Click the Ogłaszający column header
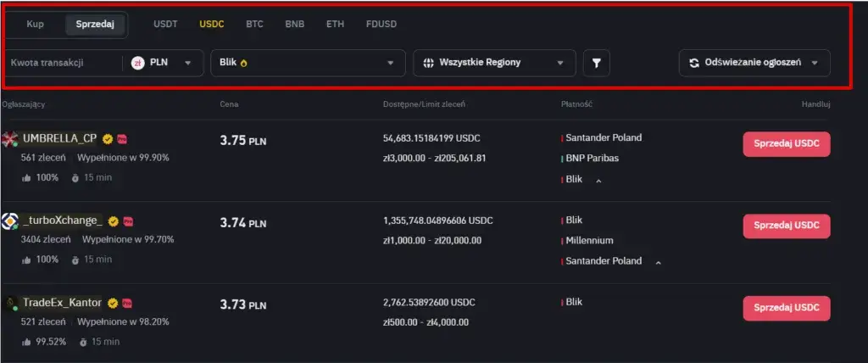The width and height of the screenshot is (868, 363). click(23, 104)
